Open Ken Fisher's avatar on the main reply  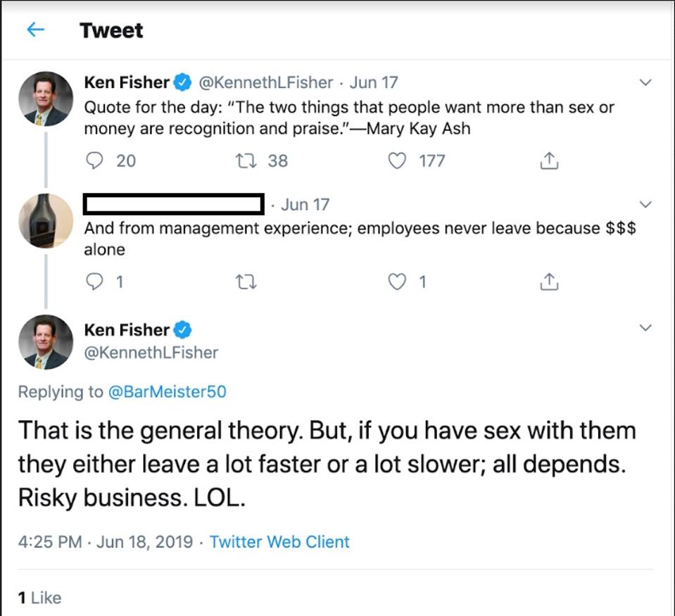point(46,342)
